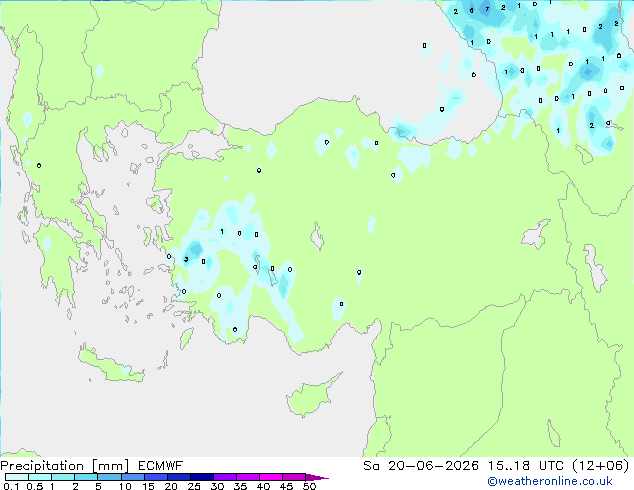634x490 pixels.
Task: Click the legend value '0.1'
Action: pyautogui.click(x=11, y=486)
